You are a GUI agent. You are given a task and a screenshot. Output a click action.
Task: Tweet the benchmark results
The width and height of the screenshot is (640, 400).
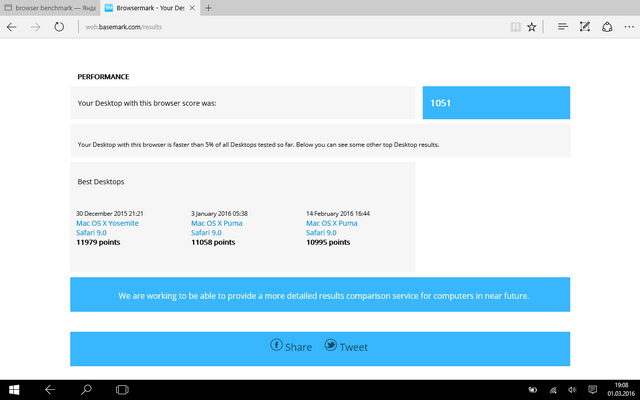346,347
